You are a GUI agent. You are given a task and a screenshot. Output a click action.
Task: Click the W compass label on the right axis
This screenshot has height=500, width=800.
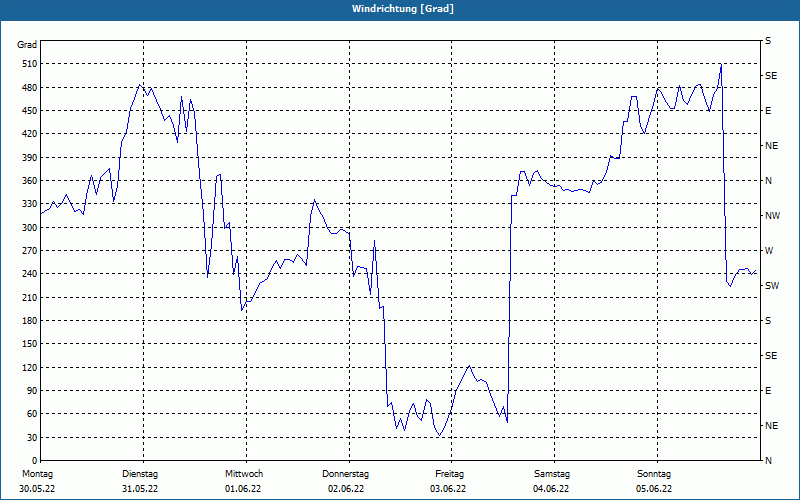coord(769,251)
